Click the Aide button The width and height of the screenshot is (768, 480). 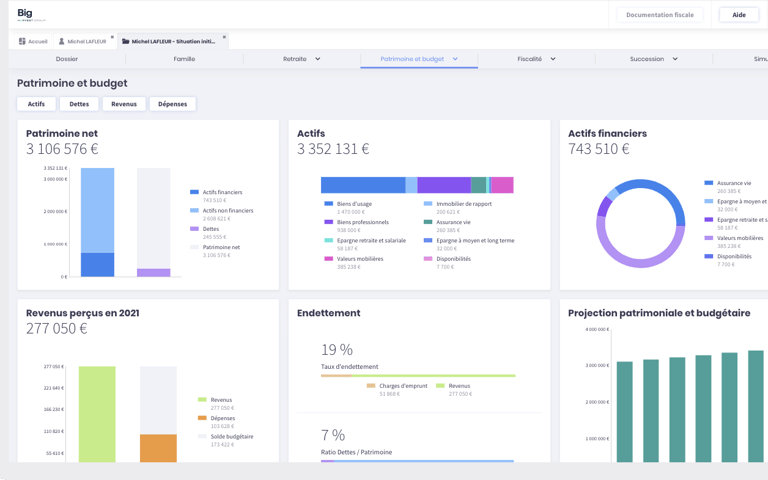[x=739, y=15]
